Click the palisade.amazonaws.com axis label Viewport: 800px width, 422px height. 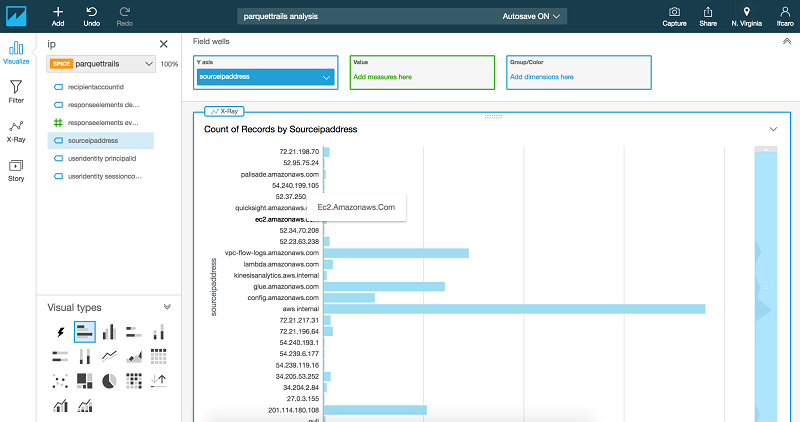point(280,175)
